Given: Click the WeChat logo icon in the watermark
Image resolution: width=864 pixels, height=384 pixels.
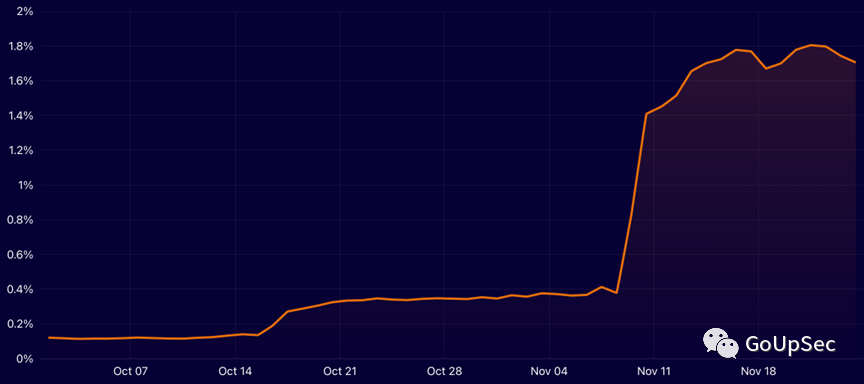Looking at the screenshot, I should point(721,343).
